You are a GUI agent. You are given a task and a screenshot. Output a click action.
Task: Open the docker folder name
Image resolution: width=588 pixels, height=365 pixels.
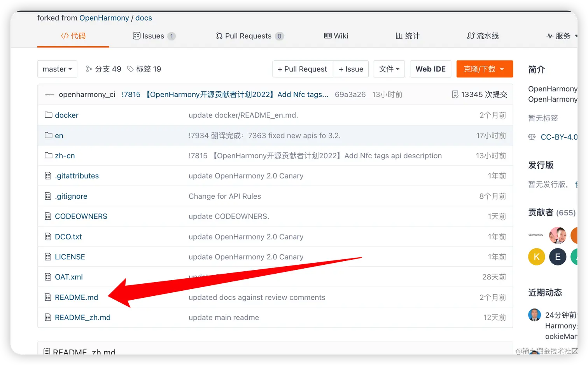click(x=66, y=115)
